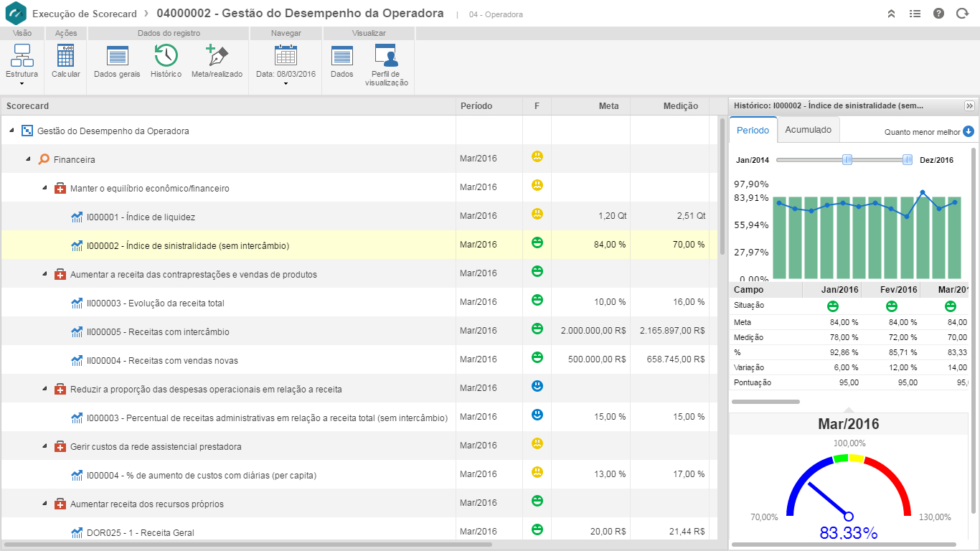Click the list view icon in header

(915, 14)
